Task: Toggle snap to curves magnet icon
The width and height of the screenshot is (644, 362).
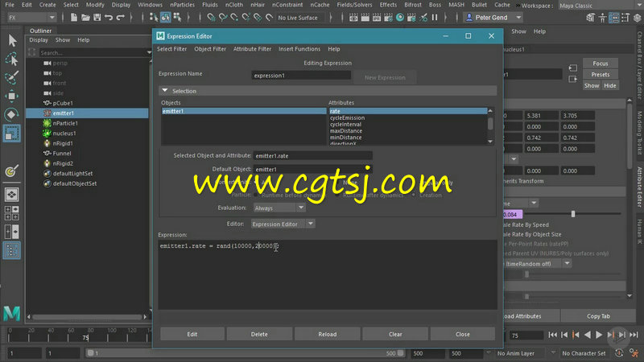Action: (x=223, y=17)
